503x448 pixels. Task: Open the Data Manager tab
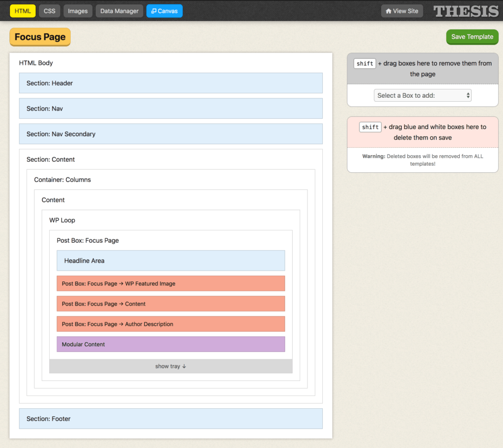pos(119,10)
